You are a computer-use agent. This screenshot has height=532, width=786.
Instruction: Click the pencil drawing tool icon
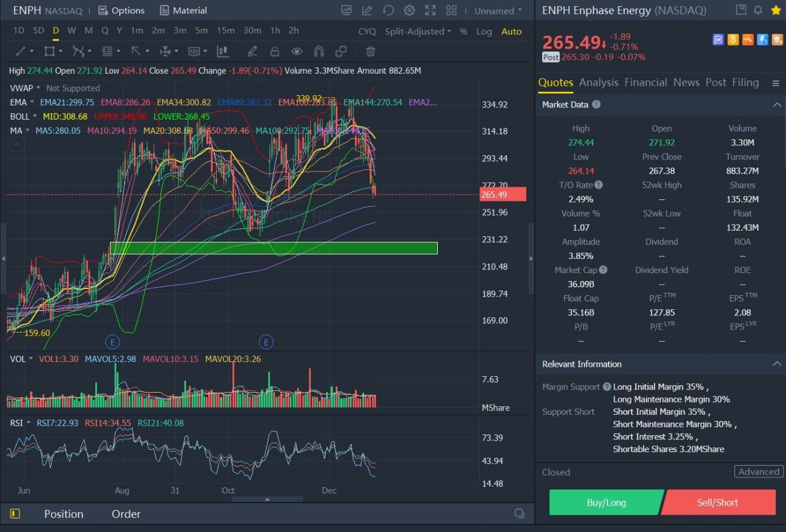[x=252, y=52]
